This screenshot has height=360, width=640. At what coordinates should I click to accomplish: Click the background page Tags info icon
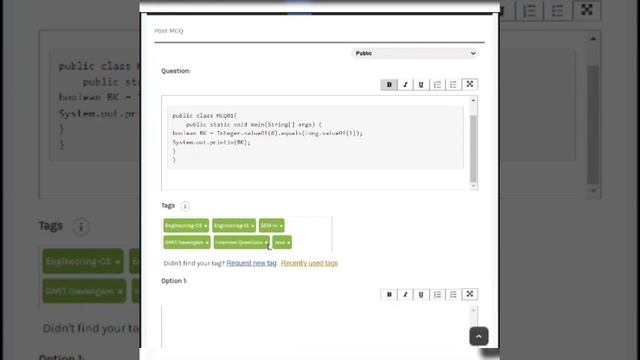tap(81, 227)
